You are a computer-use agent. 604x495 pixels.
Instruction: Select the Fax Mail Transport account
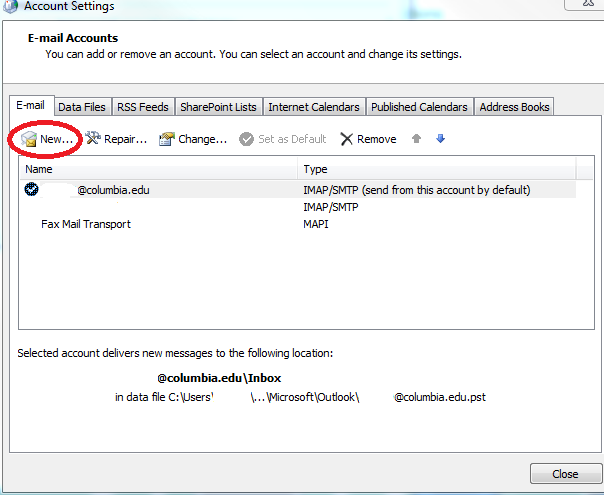pos(86,224)
